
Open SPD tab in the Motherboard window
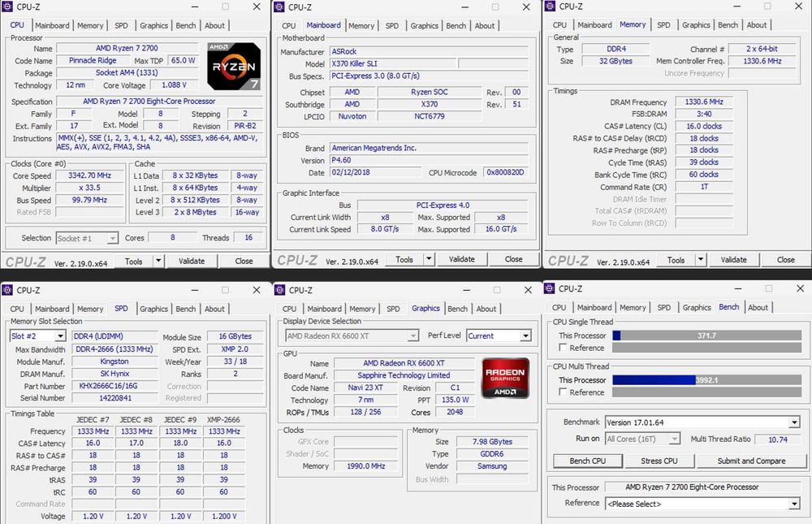click(392, 25)
